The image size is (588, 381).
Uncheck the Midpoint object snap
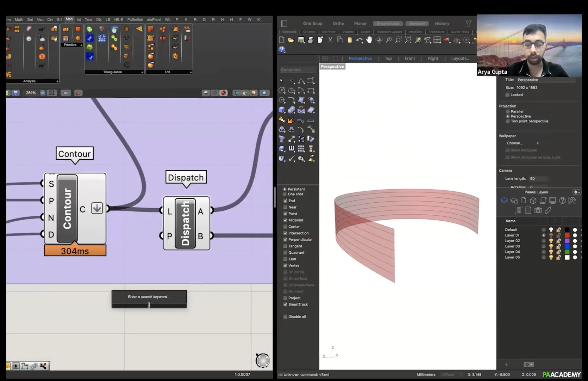(x=285, y=220)
